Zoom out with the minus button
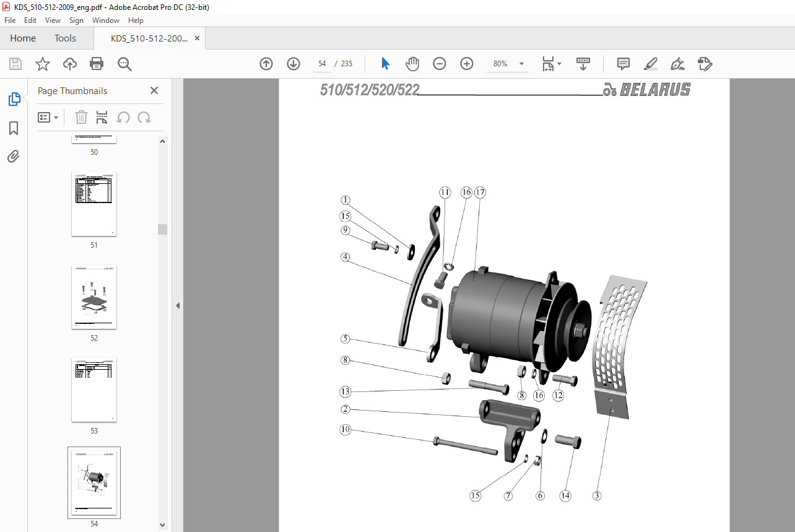Image resolution: width=795 pixels, height=532 pixels. coord(440,64)
